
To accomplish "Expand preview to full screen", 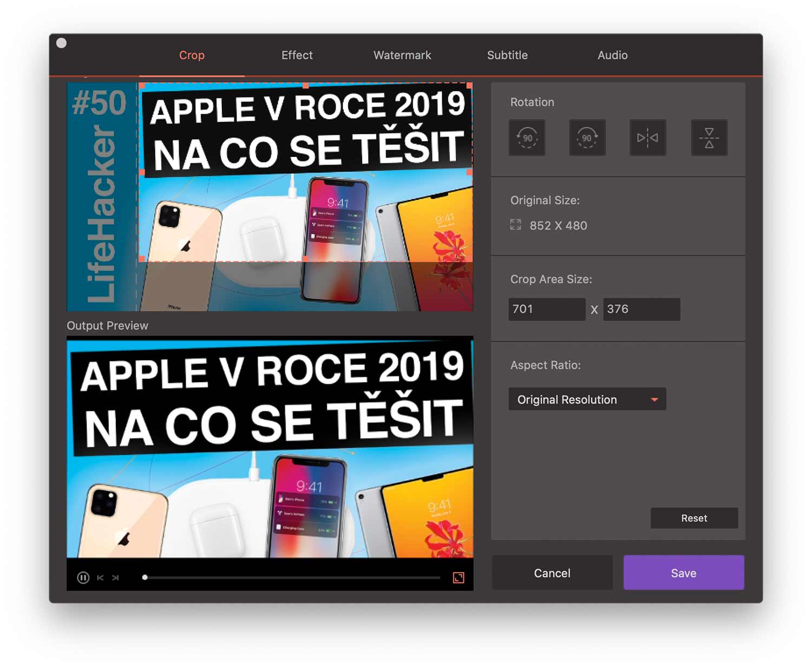I will coord(459,578).
